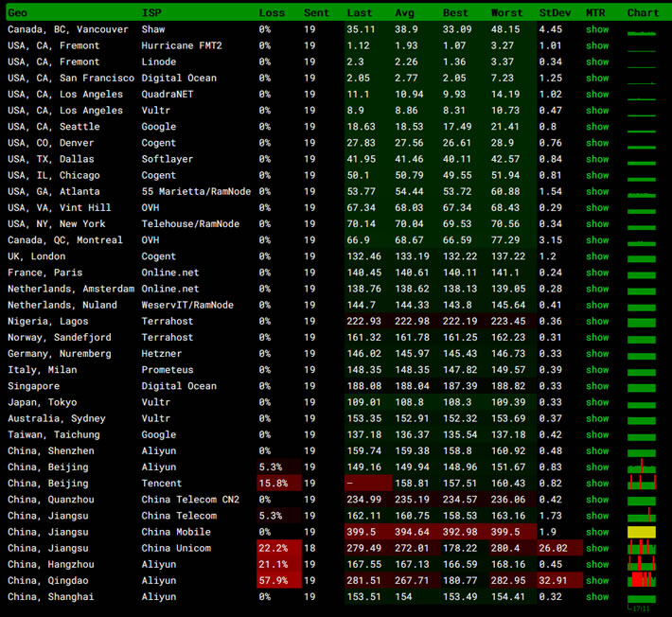Click show link for Fremont Linode row

pyautogui.click(x=597, y=62)
